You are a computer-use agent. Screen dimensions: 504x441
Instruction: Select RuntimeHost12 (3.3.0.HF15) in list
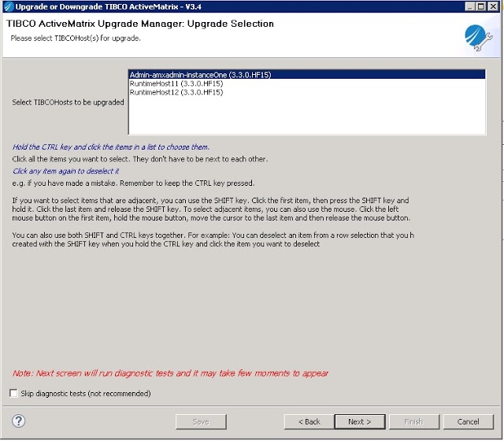(306, 92)
